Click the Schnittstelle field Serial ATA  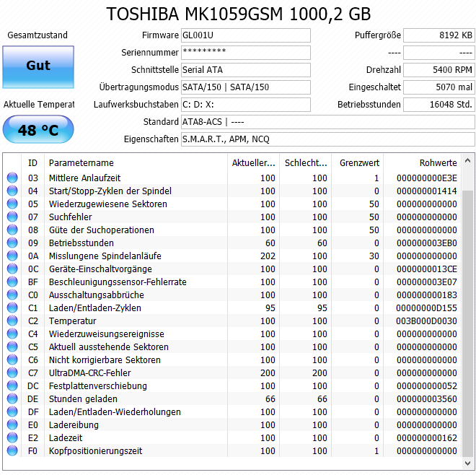point(246,70)
